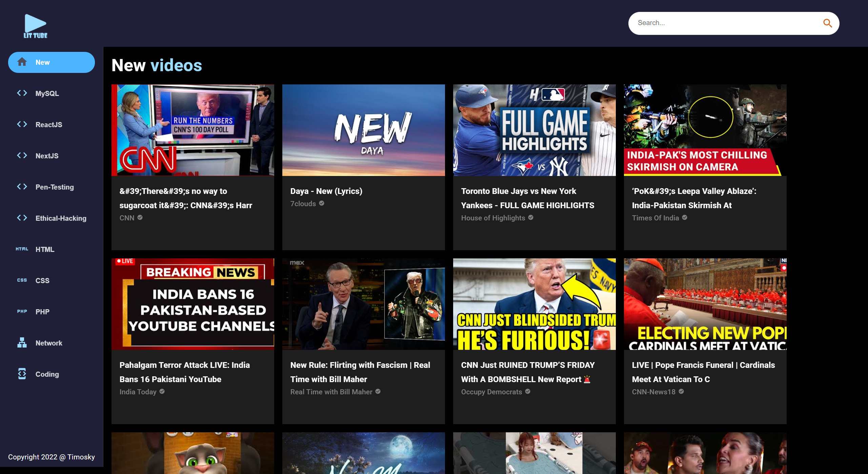Visit the Times Of India channel

(655, 218)
